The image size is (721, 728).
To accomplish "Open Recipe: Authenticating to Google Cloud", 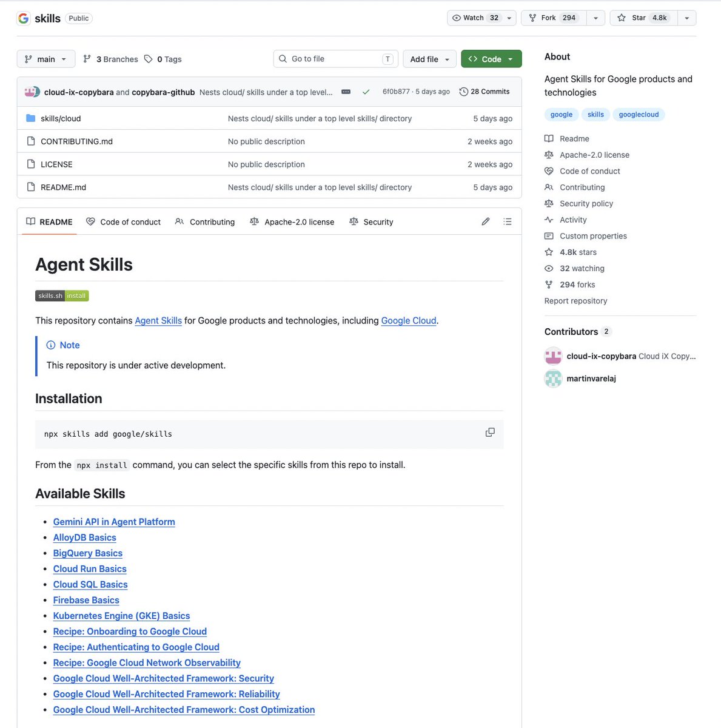I will click(136, 647).
